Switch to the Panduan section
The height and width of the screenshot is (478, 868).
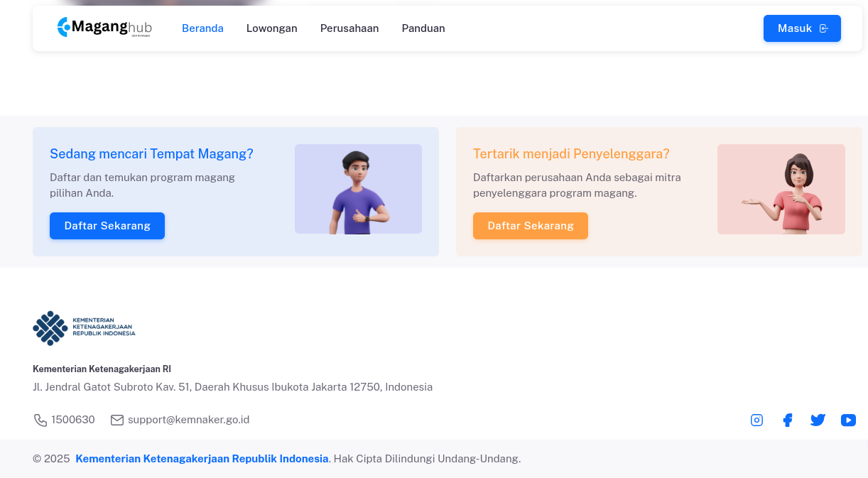(x=423, y=28)
